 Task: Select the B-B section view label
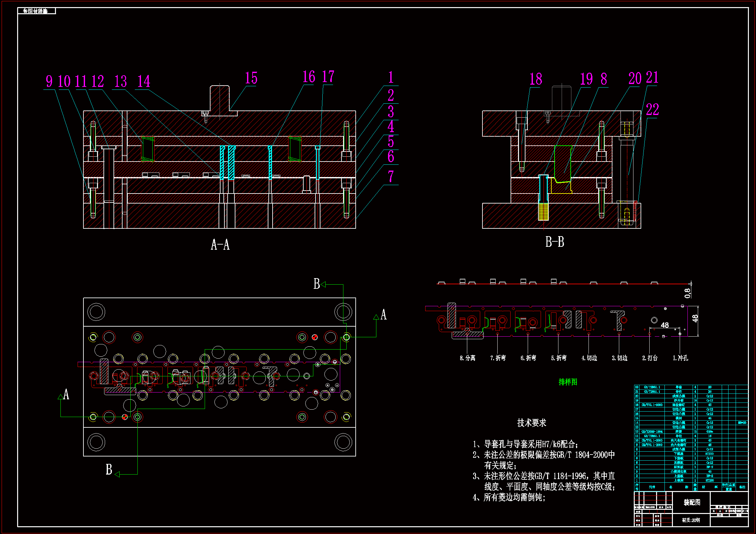555,242
